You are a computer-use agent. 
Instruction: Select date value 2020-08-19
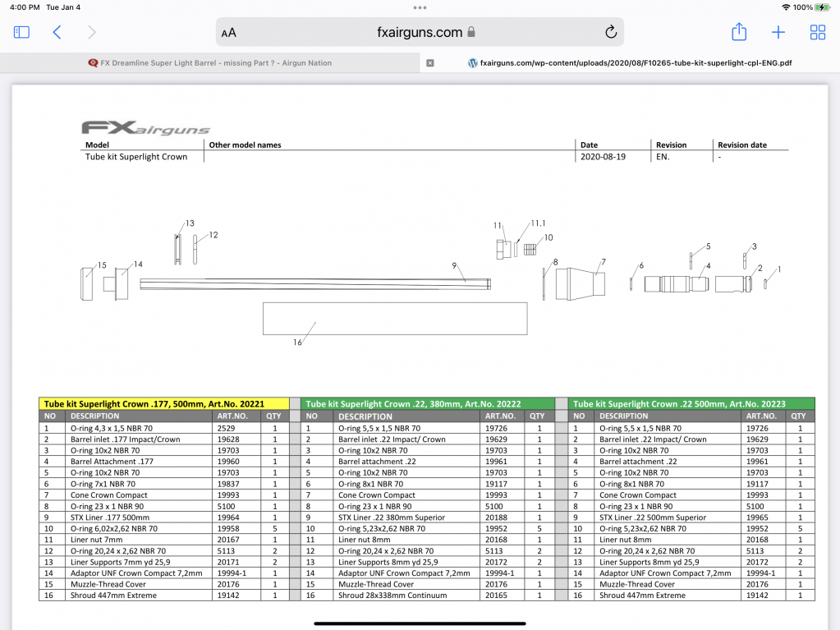pyautogui.click(x=603, y=156)
